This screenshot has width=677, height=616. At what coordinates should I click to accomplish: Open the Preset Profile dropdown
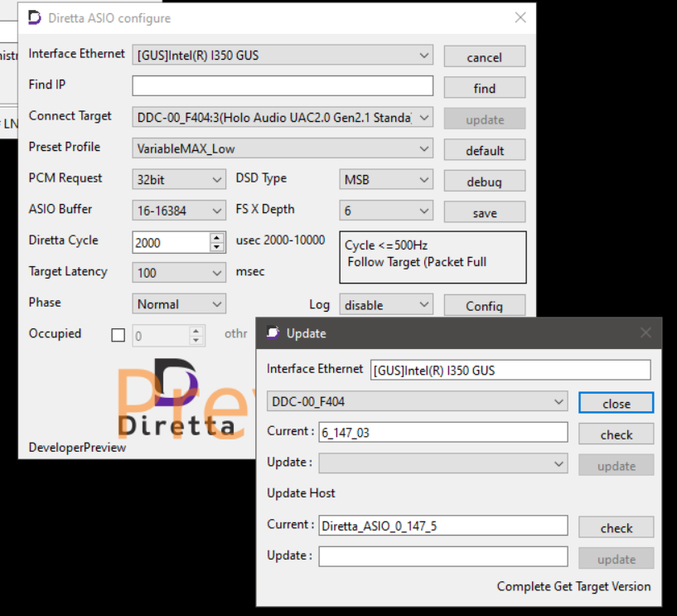point(283,149)
